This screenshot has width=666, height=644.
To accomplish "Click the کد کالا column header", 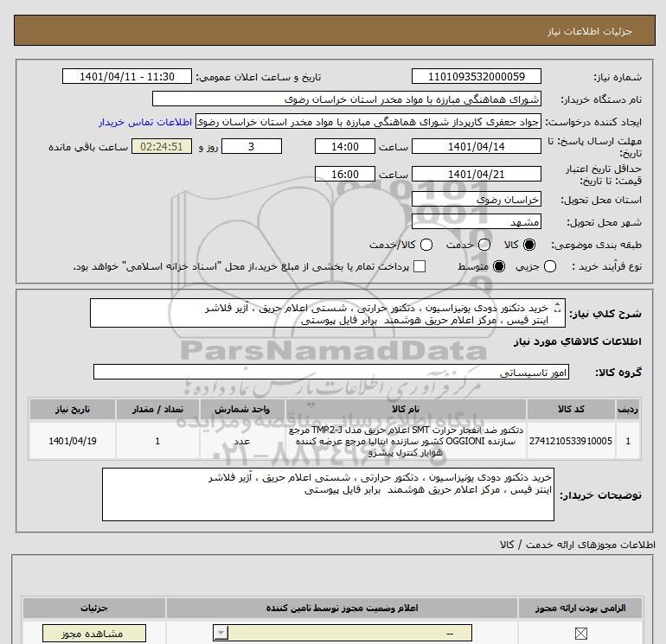I will tap(571, 409).
